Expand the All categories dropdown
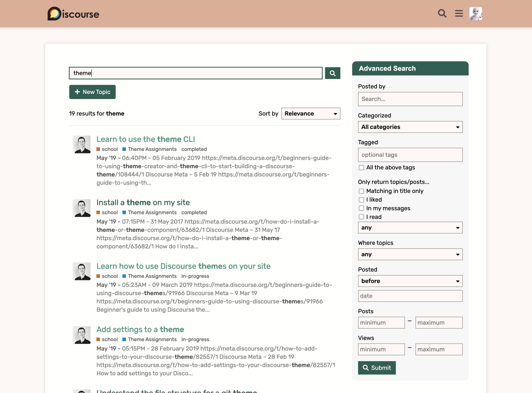The width and height of the screenshot is (532, 393). (x=410, y=127)
